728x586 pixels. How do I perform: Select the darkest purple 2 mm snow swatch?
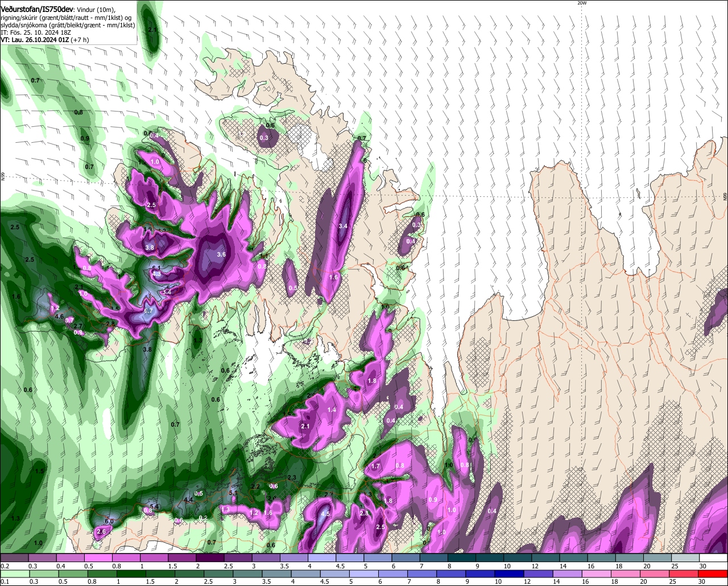click(x=209, y=558)
